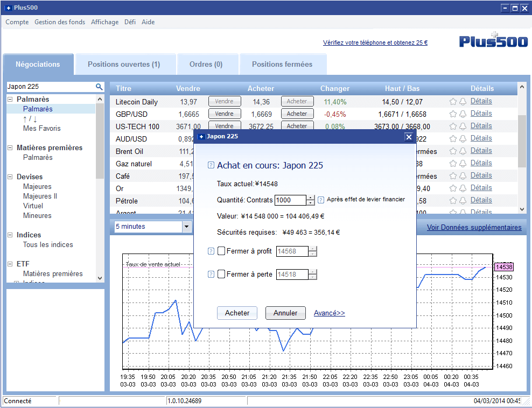Click the Contrats quantity input field
Viewport: 532px width, 408px height.
point(290,200)
